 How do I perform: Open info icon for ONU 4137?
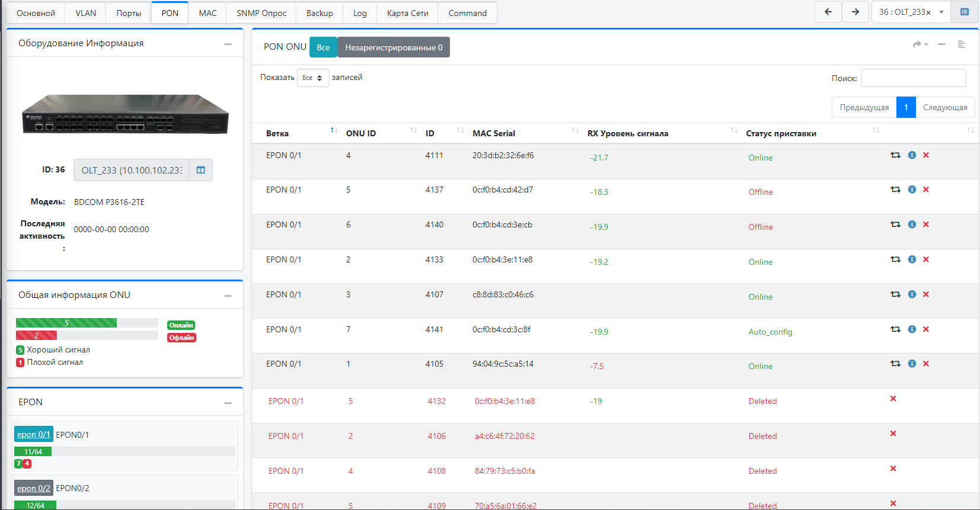912,190
